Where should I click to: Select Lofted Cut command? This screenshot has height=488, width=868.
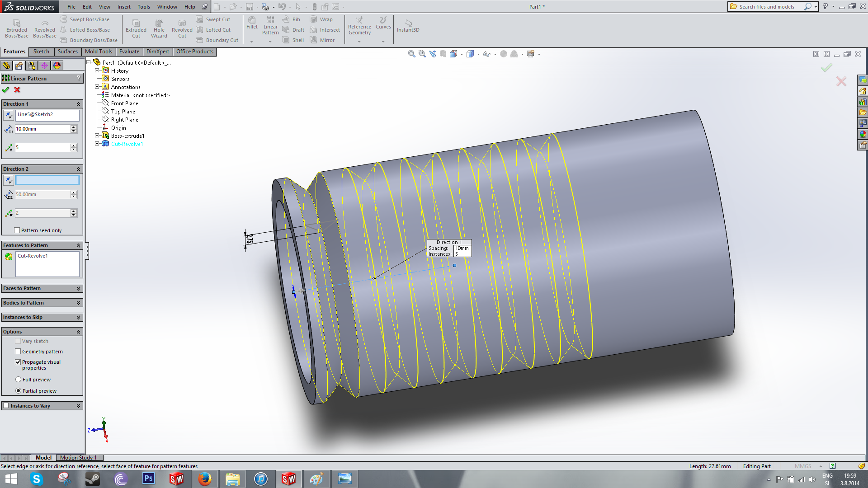[x=213, y=30]
